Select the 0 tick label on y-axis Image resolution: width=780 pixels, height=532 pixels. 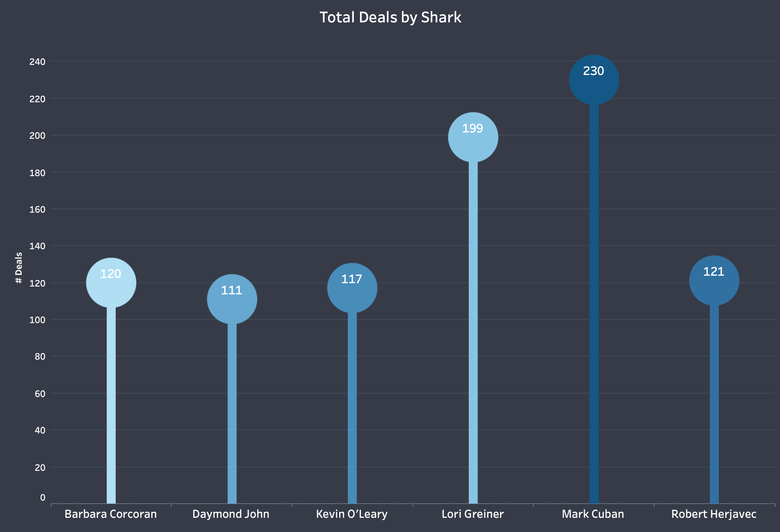pyautogui.click(x=43, y=497)
